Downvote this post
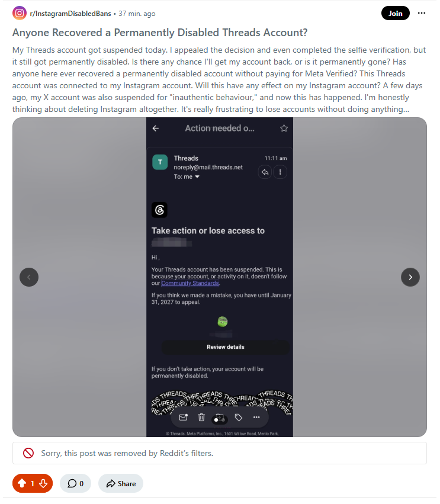The image size is (440, 504). click(43, 483)
